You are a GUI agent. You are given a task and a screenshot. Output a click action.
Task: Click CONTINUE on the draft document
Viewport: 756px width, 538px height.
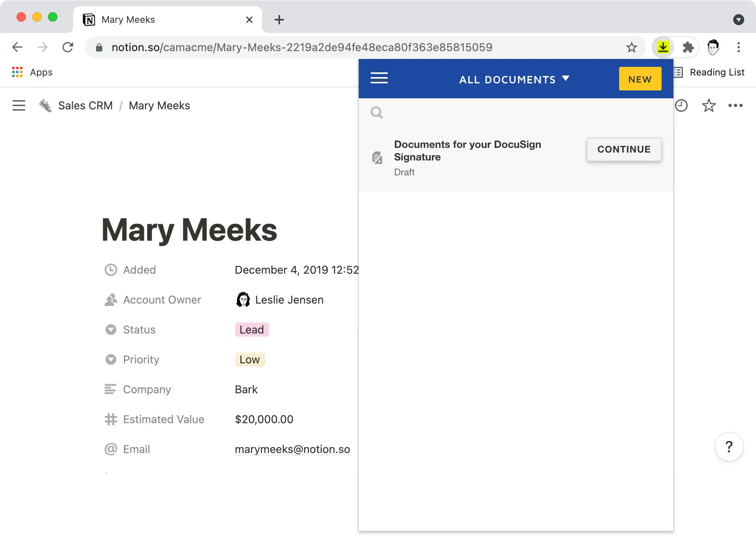(624, 149)
